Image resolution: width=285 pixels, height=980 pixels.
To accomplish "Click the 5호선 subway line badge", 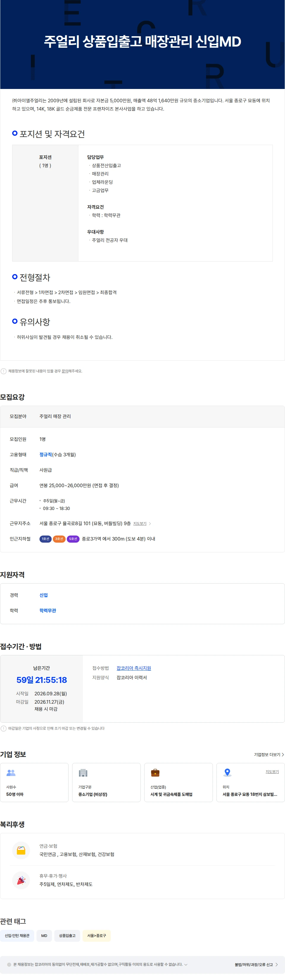I will pos(73,539).
